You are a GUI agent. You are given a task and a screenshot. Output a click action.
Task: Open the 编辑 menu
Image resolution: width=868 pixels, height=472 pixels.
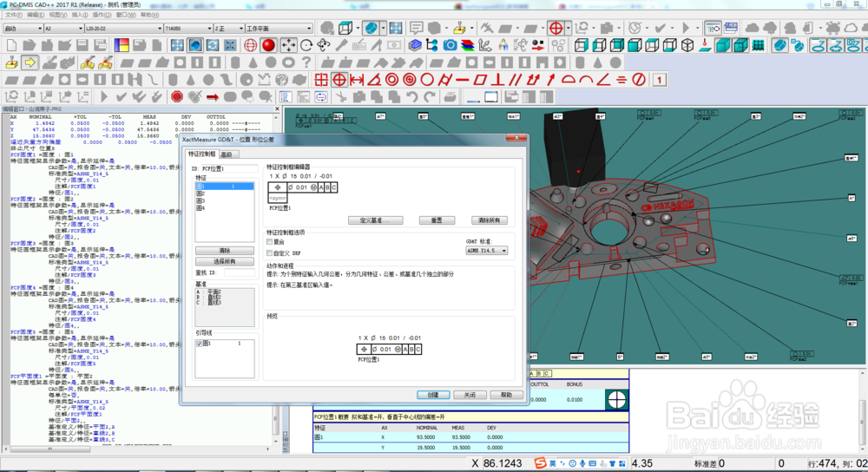(36, 15)
